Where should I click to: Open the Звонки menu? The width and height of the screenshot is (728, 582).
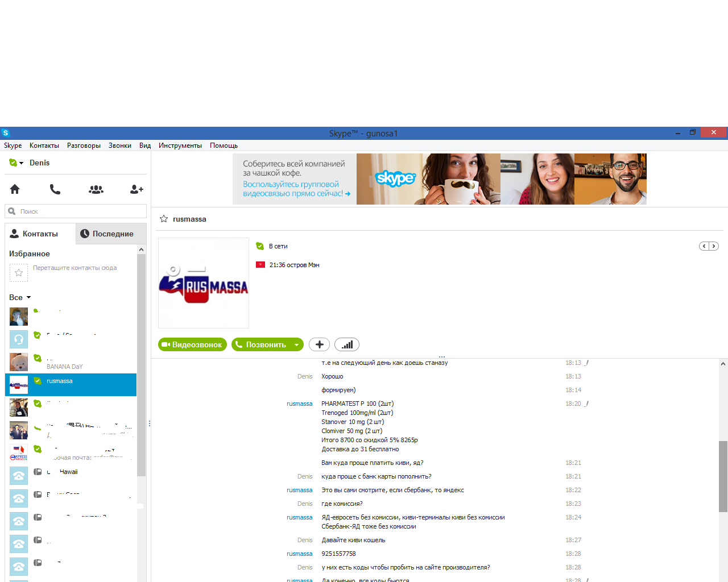click(x=120, y=145)
